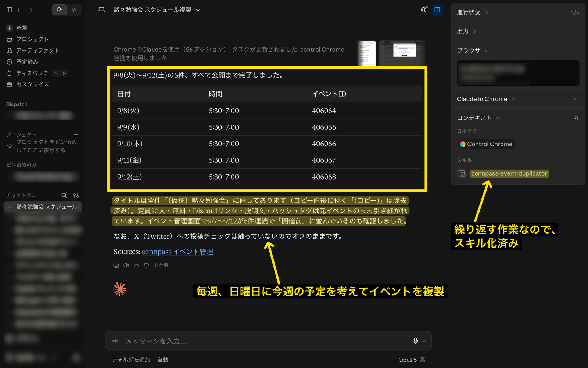Add a project with the plus icon
The height and width of the screenshot is (368, 588).
[76, 135]
